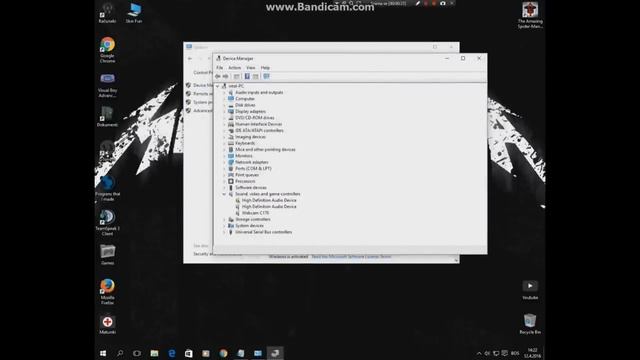Open the Recycle Bin on desktop
Image resolution: width=640 pixels, height=360 pixels.
530,324
